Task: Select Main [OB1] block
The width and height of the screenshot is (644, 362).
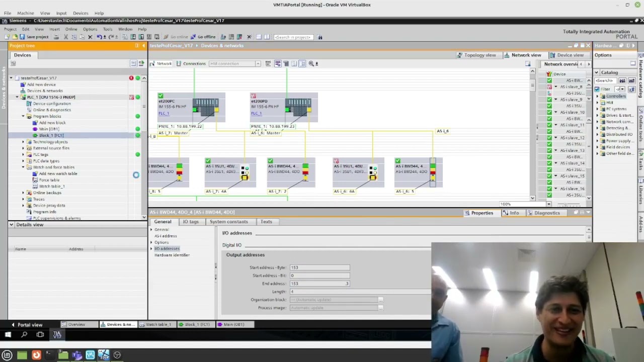Action: pyautogui.click(x=49, y=129)
